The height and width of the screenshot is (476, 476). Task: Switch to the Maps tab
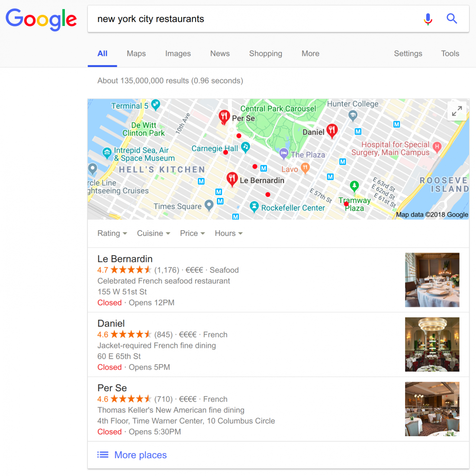(136, 53)
